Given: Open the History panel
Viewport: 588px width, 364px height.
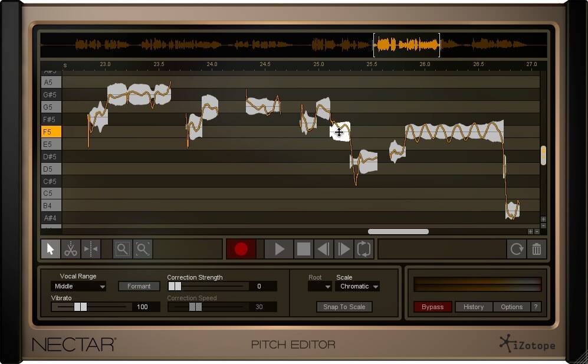Looking at the screenshot, I should click(474, 307).
